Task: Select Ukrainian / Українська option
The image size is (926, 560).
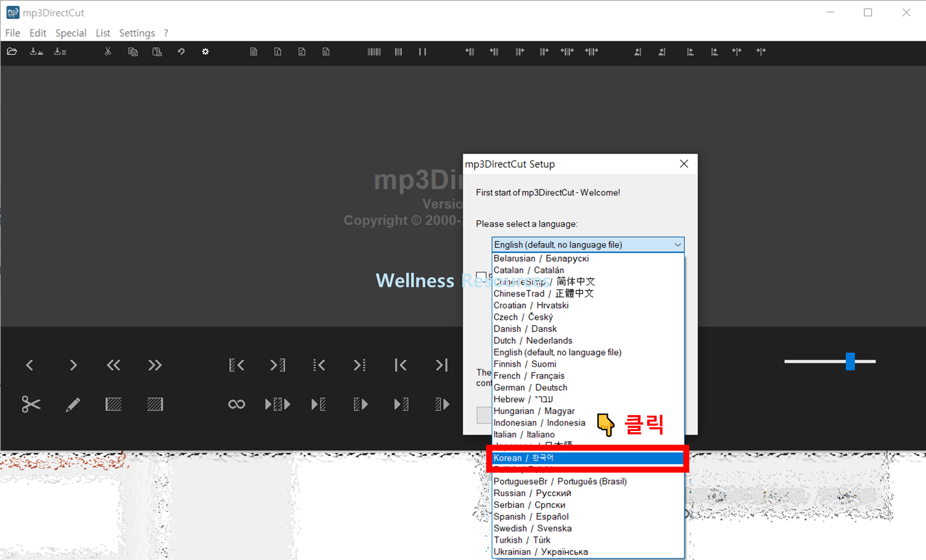Action: 587,552
